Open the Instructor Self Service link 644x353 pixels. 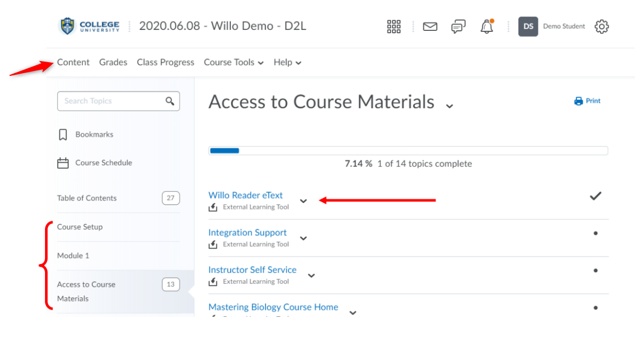pos(253,270)
